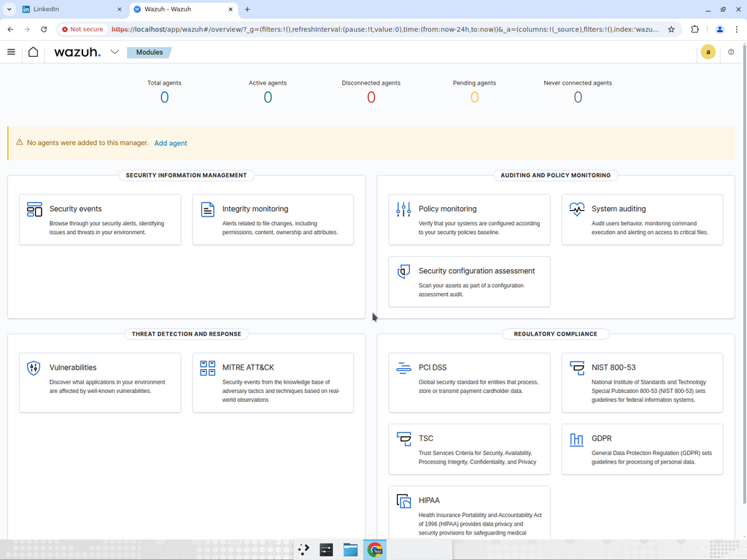Click the Add agent link
The image size is (747, 560).
click(x=171, y=143)
